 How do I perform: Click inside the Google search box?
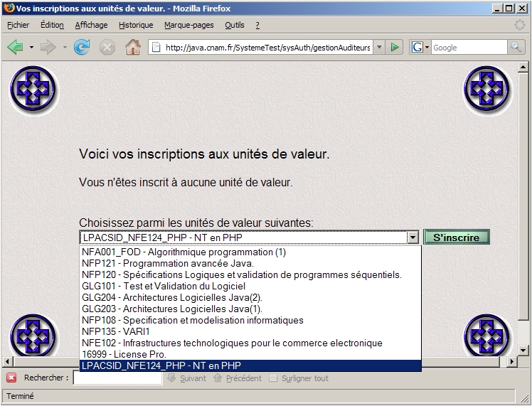(x=469, y=48)
